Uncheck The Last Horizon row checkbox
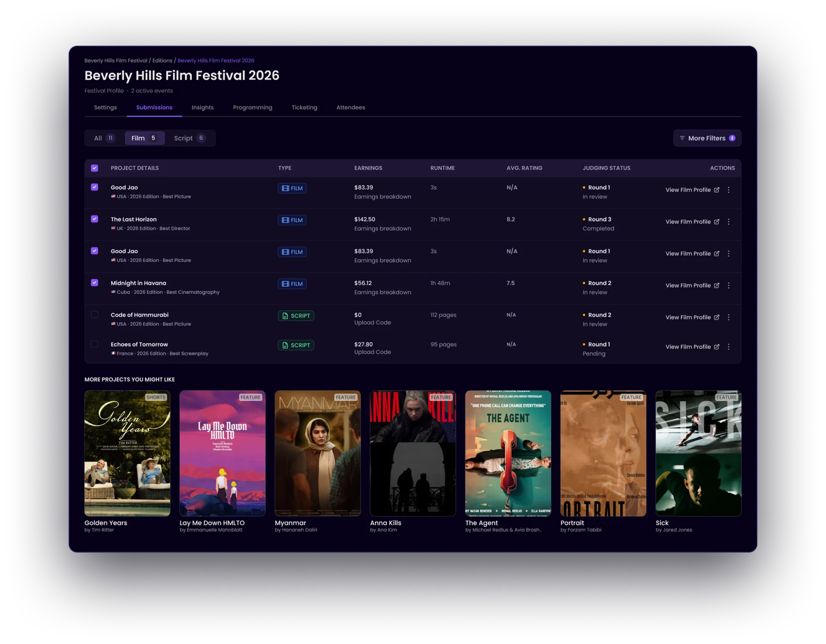Image resolution: width=826 pixels, height=644 pixels. (x=95, y=219)
